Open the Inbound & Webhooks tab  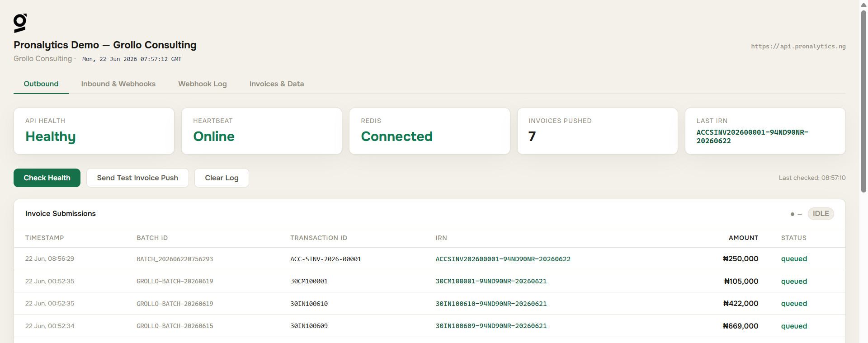118,84
